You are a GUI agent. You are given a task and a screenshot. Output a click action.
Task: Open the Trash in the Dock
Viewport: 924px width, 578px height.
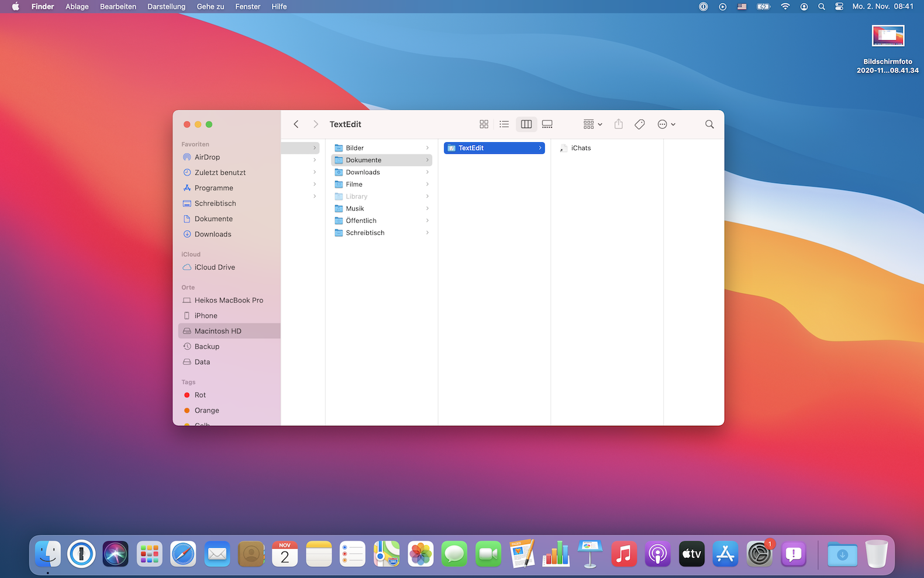(x=876, y=554)
